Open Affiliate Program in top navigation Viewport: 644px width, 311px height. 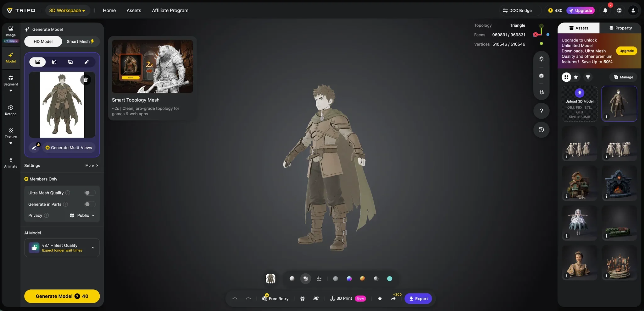[x=170, y=10]
